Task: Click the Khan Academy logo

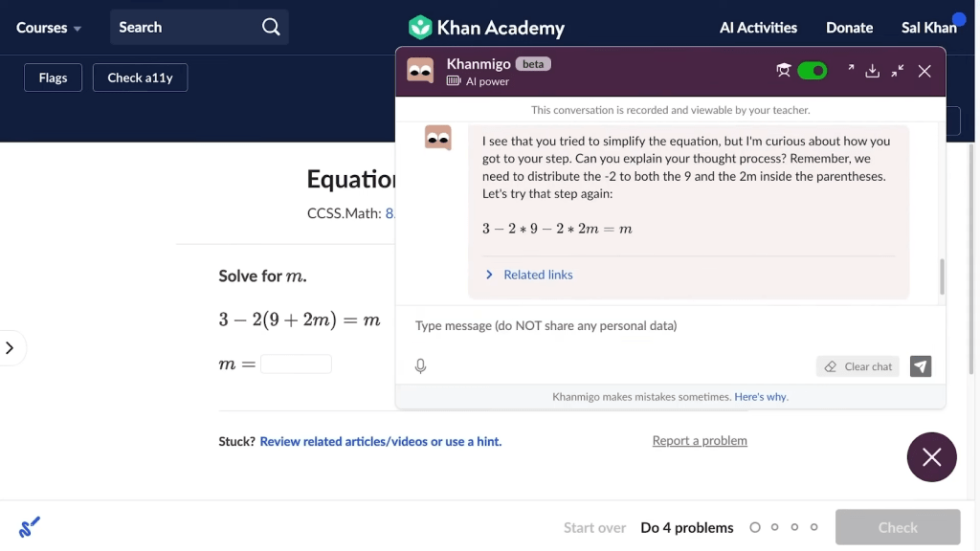Action: (x=486, y=28)
